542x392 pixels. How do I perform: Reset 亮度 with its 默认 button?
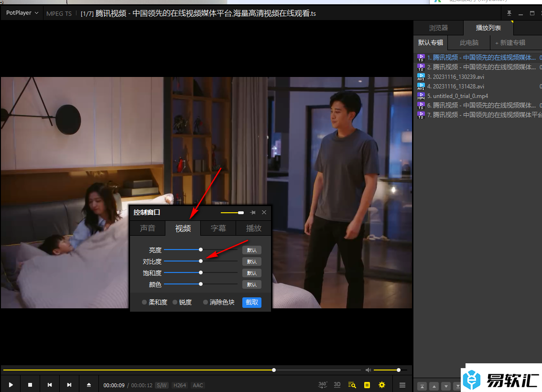pyautogui.click(x=251, y=250)
